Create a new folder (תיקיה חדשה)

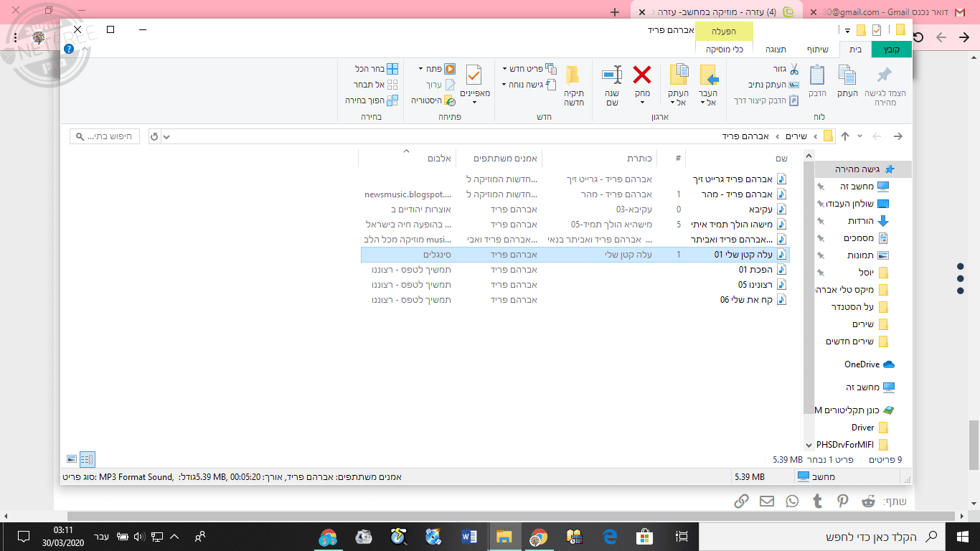(573, 85)
